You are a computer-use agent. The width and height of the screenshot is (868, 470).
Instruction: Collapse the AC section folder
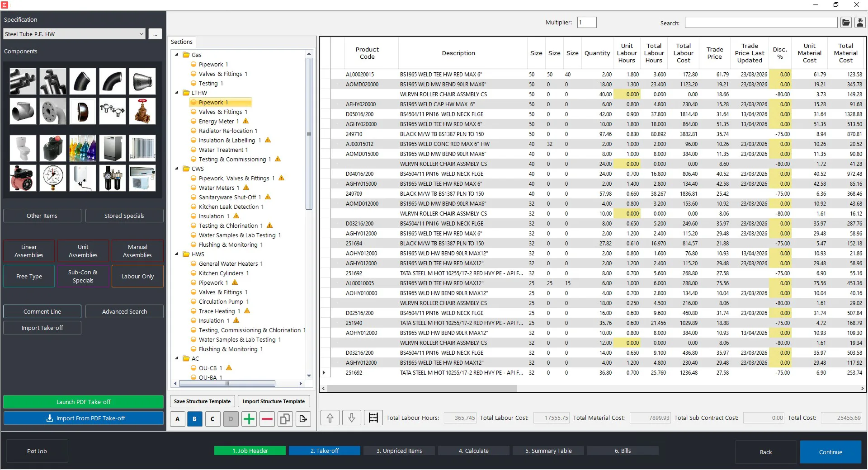pos(177,358)
